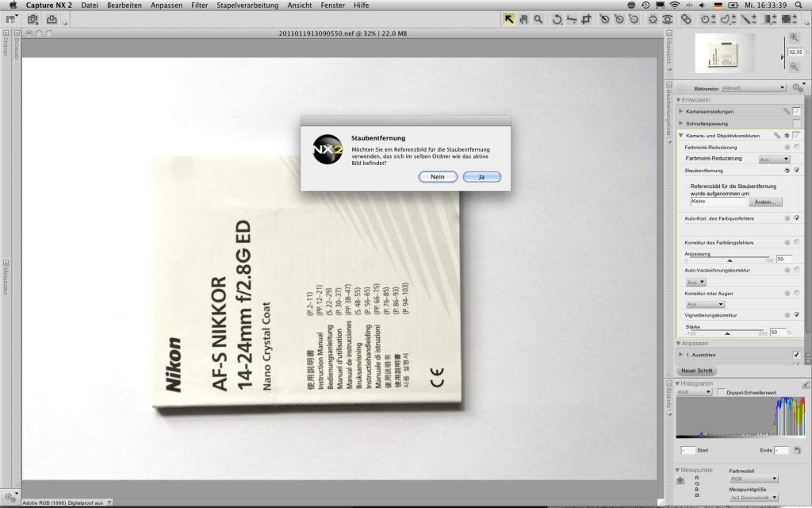Screen dimensions: 812x508
Task: Open Farbmodell dropdown
Action: point(753,479)
